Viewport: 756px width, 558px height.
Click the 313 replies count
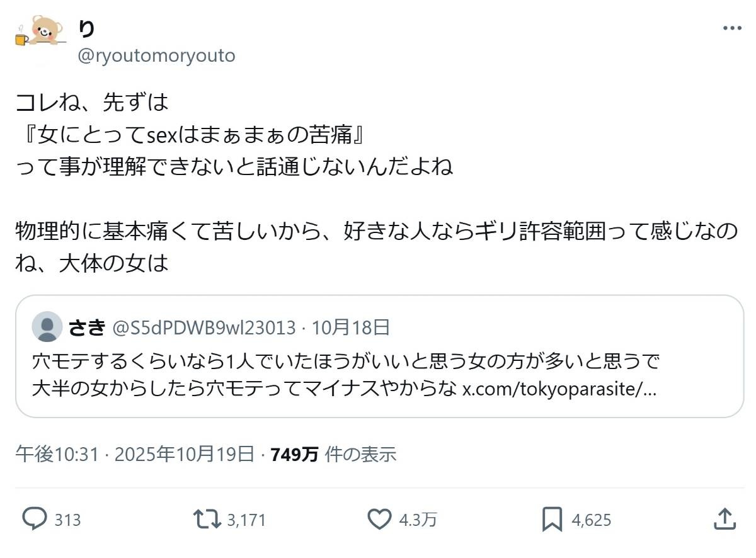(x=67, y=520)
